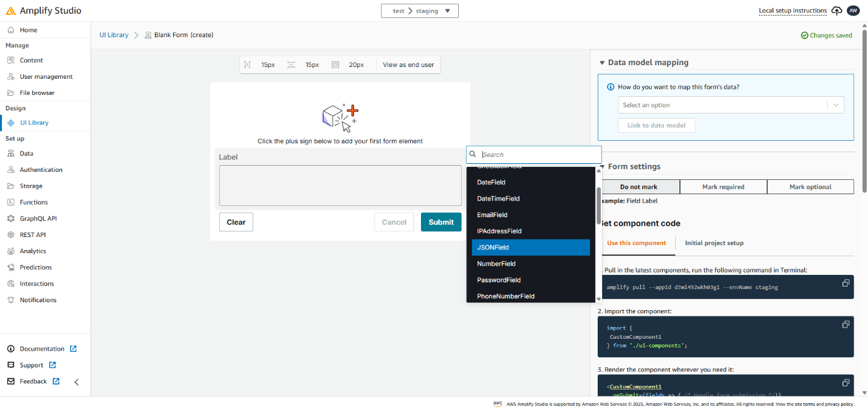The image size is (868, 412).
Task: Click the Cancel button in the form
Action: pyautogui.click(x=394, y=222)
